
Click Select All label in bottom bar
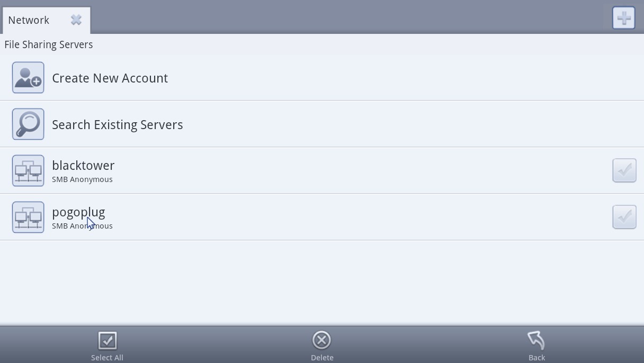click(x=107, y=358)
